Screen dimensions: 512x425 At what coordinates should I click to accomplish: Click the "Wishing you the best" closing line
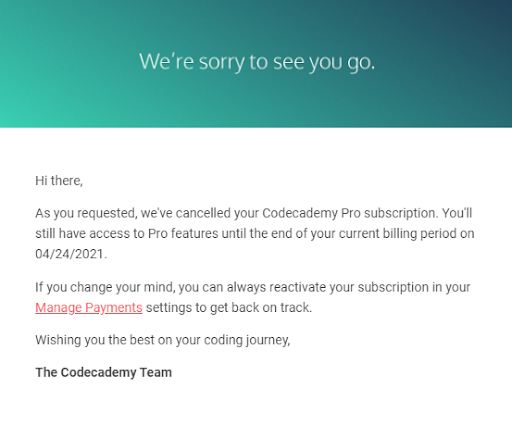click(163, 340)
